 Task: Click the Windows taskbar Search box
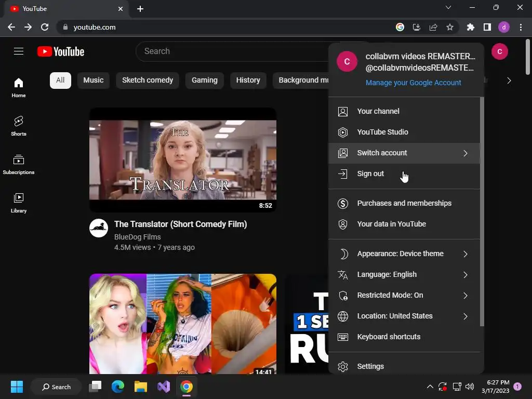56,387
